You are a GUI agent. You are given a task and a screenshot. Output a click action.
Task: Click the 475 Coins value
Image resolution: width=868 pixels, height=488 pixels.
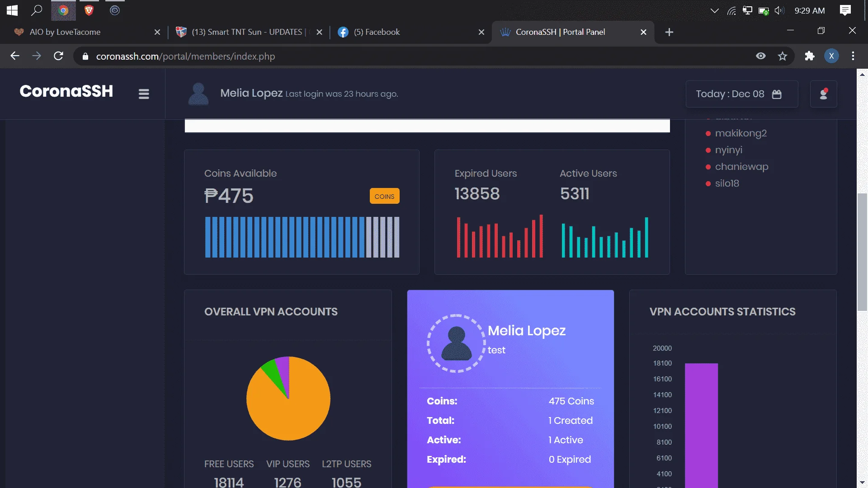tap(571, 401)
